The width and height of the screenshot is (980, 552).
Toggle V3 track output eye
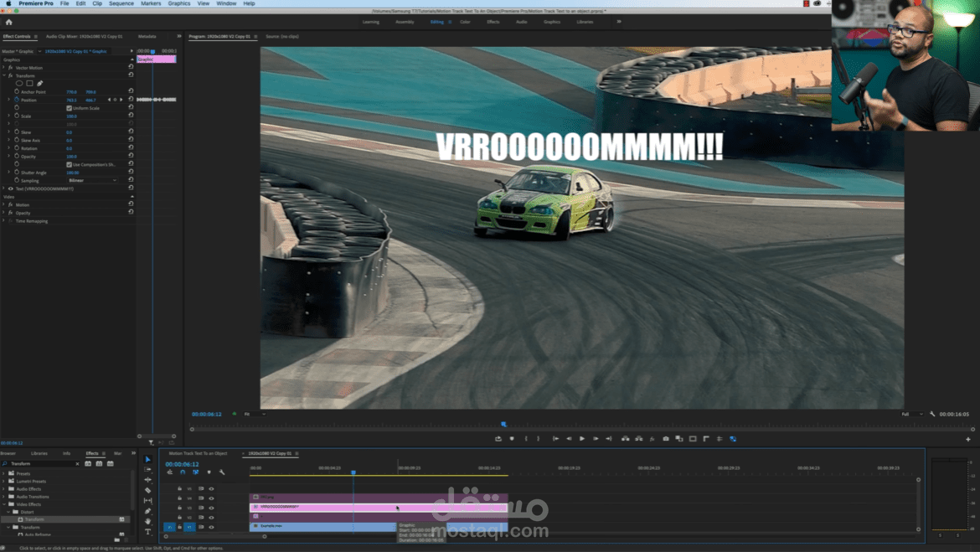(211, 508)
